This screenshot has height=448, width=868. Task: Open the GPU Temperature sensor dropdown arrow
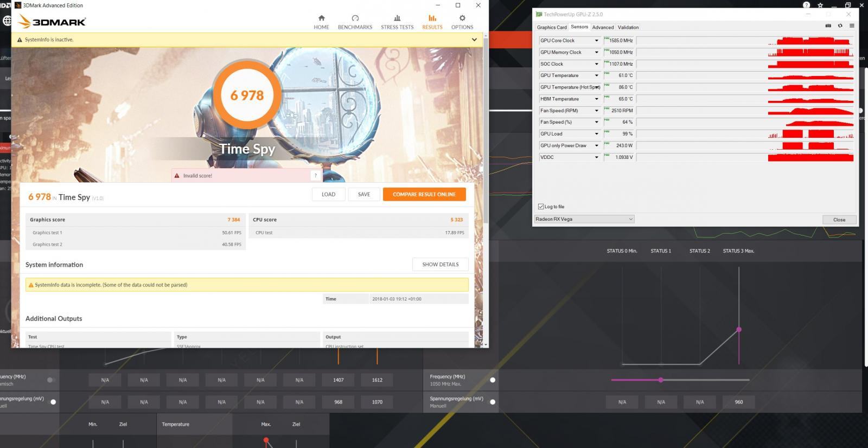click(596, 75)
